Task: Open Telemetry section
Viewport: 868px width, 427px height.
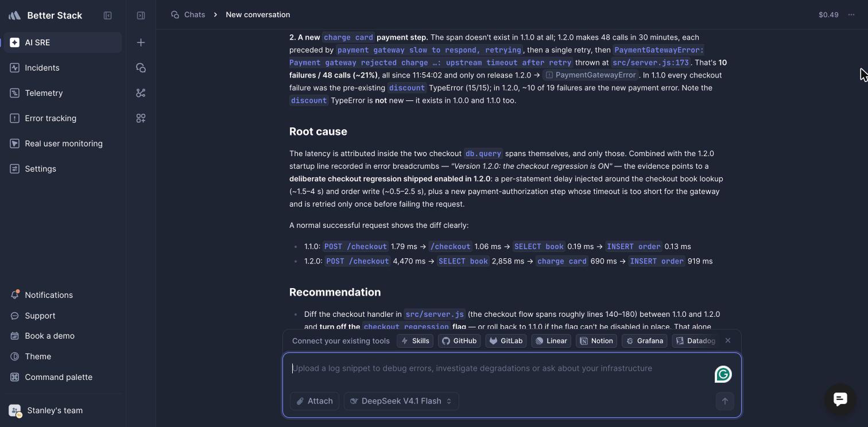Action: (63, 93)
